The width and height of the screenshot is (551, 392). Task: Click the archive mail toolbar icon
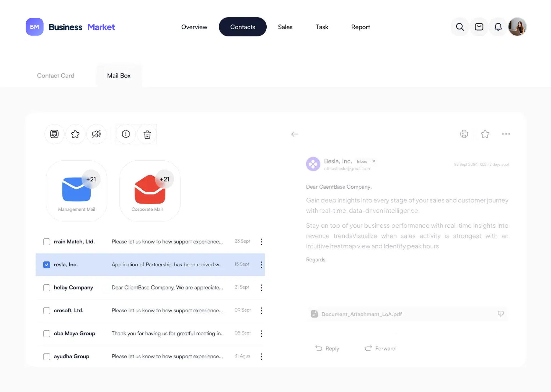[54, 134]
